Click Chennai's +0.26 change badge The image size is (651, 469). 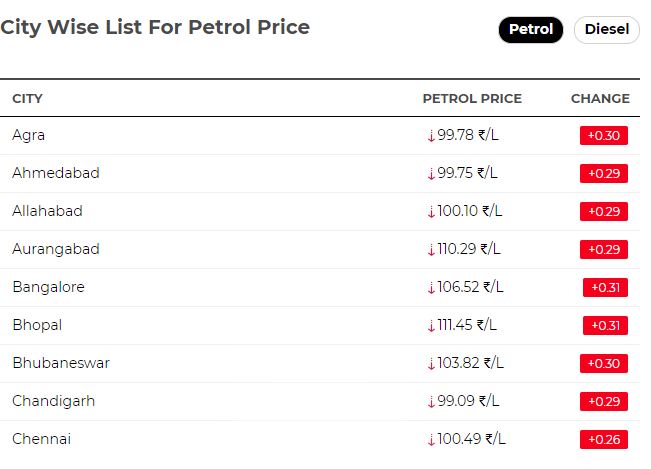coord(604,440)
